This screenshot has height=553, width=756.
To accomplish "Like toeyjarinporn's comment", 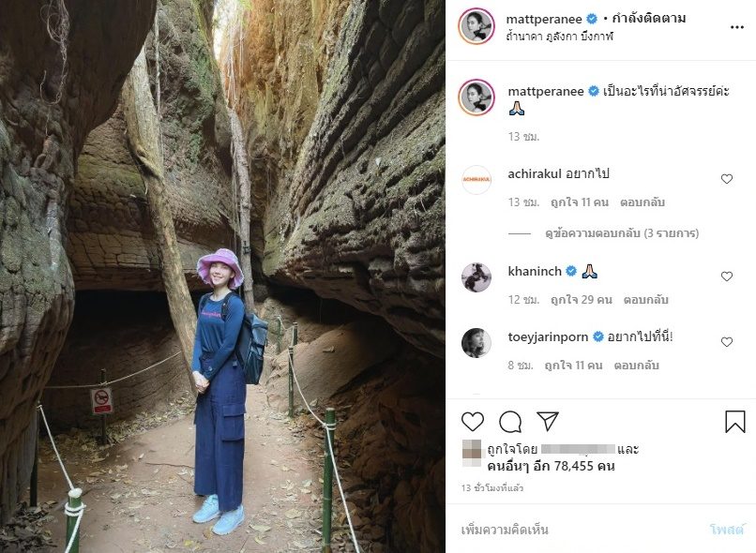I will (x=727, y=342).
